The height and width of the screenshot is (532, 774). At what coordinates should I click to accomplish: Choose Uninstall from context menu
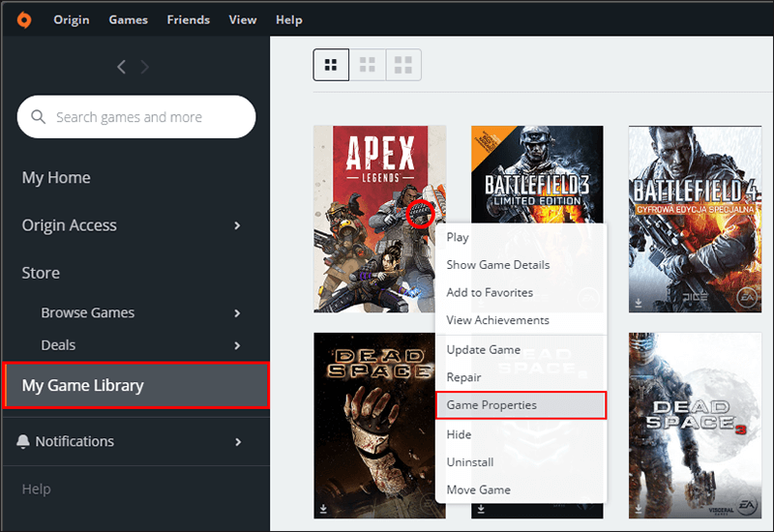click(x=521, y=462)
